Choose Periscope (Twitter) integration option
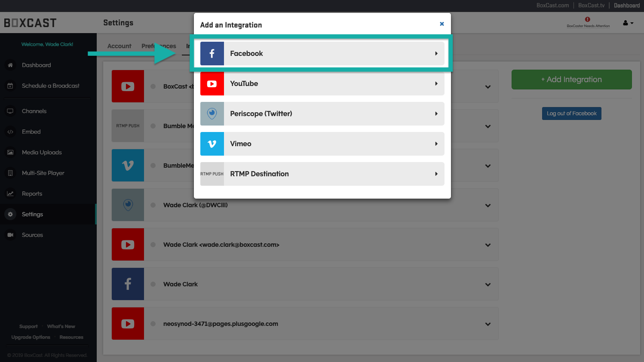This screenshot has height=362, width=644. pyautogui.click(x=322, y=114)
